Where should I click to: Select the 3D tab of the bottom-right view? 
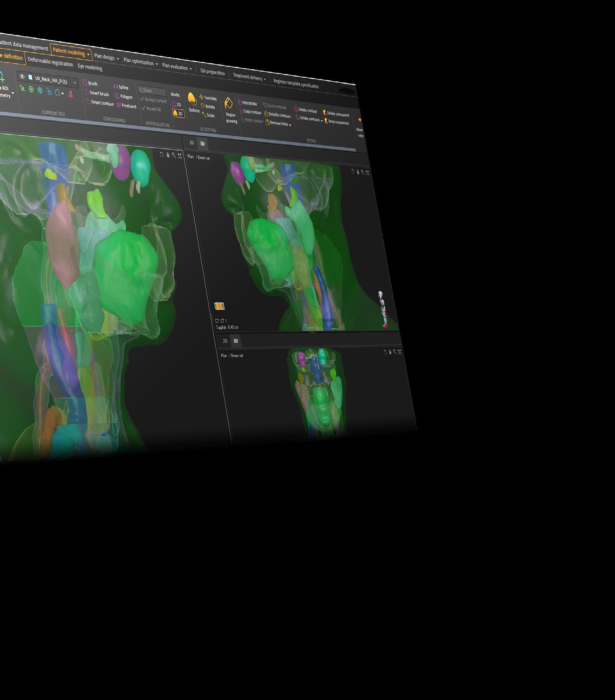pos(235,341)
